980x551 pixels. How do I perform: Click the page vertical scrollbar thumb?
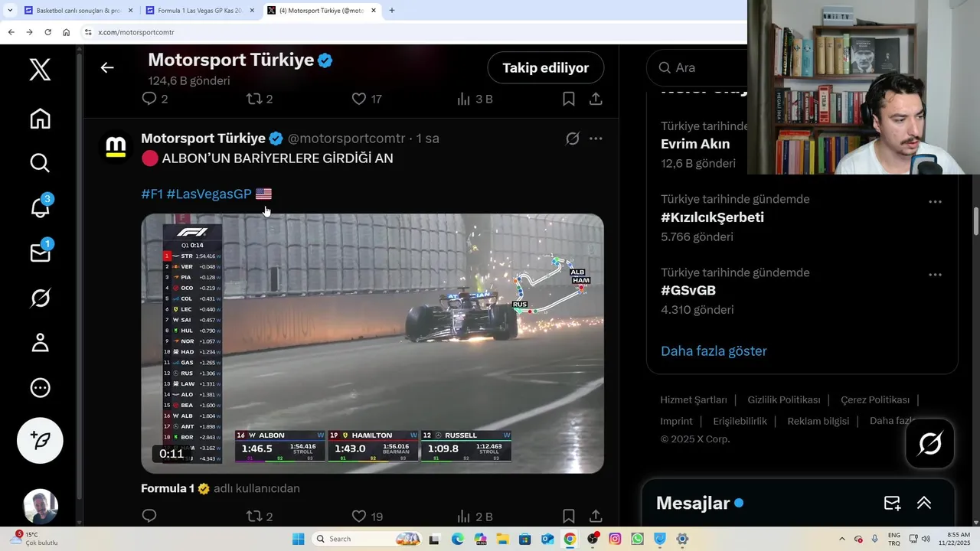click(976, 221)
